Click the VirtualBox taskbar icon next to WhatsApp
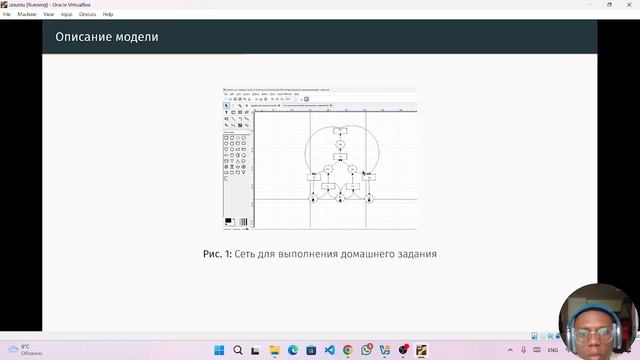The height and width of the screenshot is (360, 640). click(x=384, y=350)
